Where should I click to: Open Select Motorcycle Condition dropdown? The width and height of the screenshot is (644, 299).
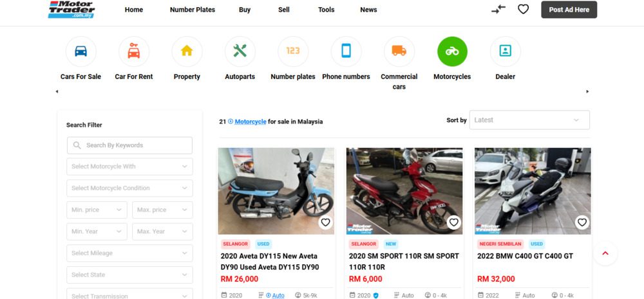pos(130,188)
